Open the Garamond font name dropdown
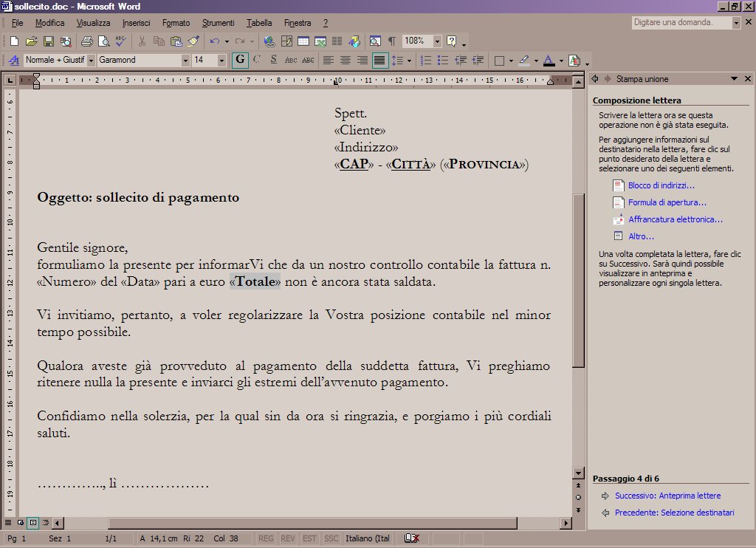The height and width of the screenshot is (548, 756). coord(185,61)
